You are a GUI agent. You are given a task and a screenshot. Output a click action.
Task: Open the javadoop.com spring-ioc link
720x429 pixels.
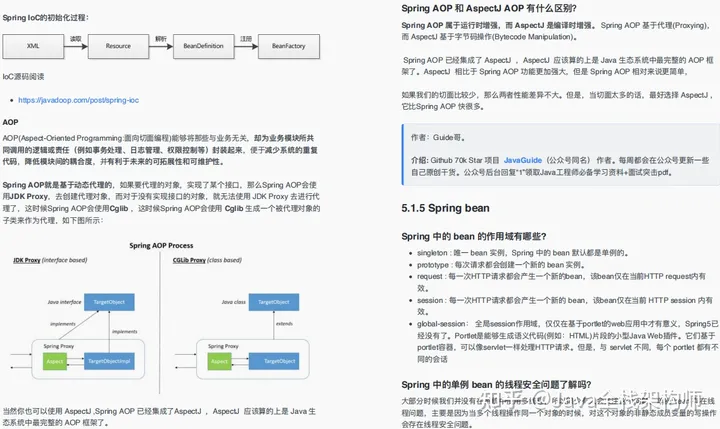[78, 100]
